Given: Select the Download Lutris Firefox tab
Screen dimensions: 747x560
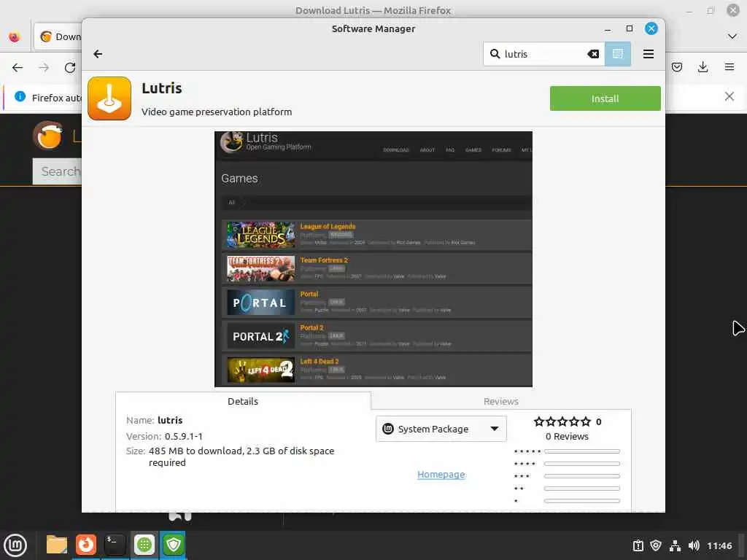Looking at the screenshot, I should click(58, 36).
